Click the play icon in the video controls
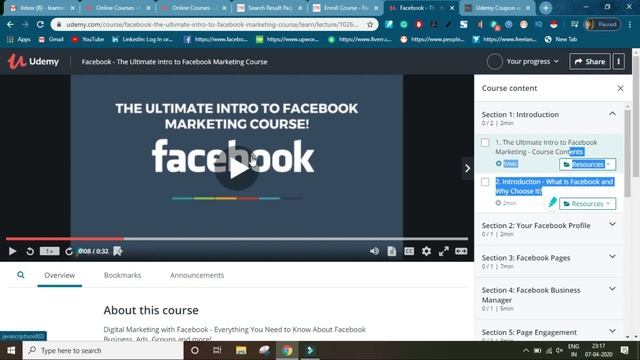Screen dimensions: 640x360 coord(12,251)
